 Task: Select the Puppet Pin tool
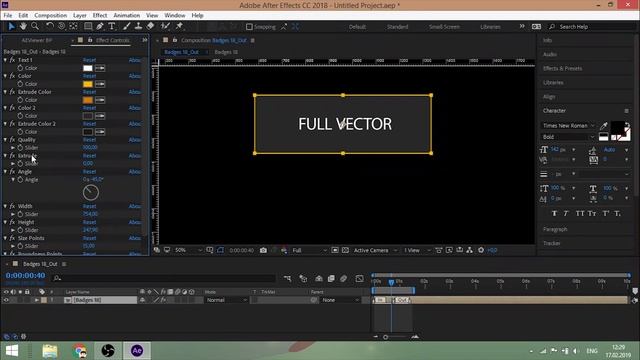[x=179, y=27]
